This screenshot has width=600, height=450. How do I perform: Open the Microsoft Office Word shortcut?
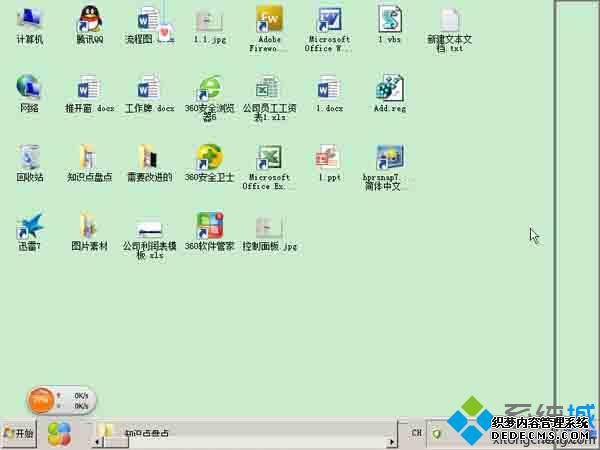click(328, 20)
